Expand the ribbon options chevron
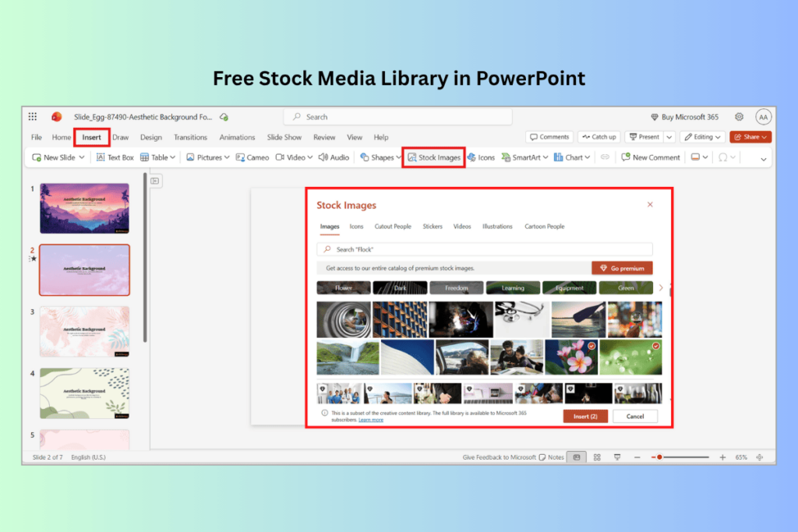Image resolution: width=798 pixels, height=532 pixels. click(764, 159)
